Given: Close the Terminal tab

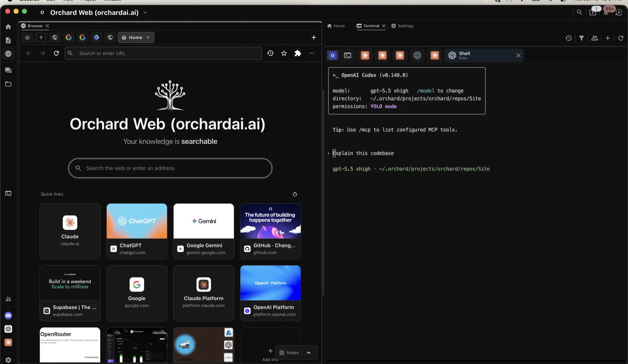Looking at the screenshot, I should pyautogui.click(x=384, y=26).
